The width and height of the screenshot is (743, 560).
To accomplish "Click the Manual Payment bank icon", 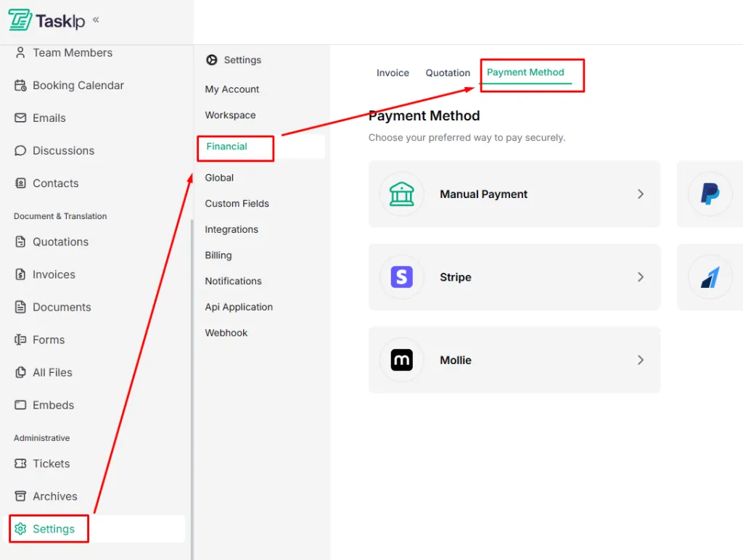I will [x=401, y=194].
